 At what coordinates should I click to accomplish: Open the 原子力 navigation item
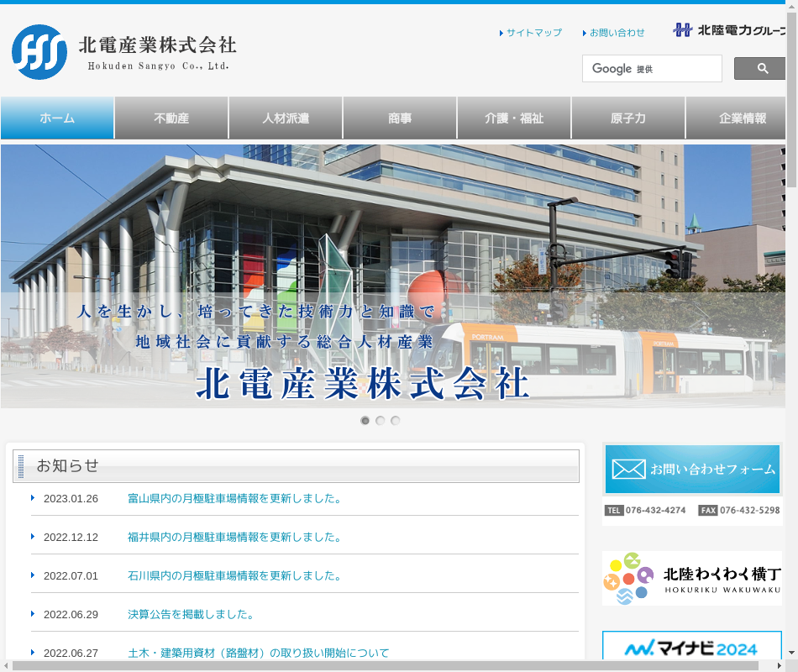coord(628,118)
